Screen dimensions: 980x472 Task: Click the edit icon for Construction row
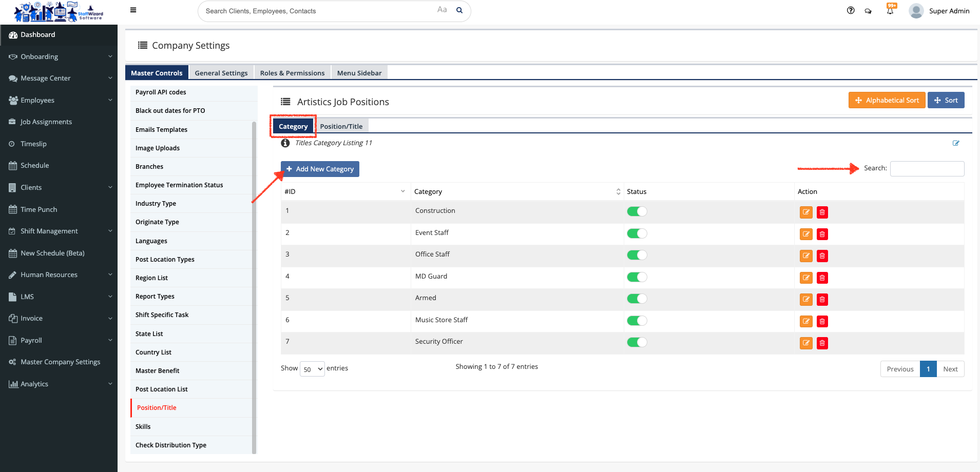point(806,212)
